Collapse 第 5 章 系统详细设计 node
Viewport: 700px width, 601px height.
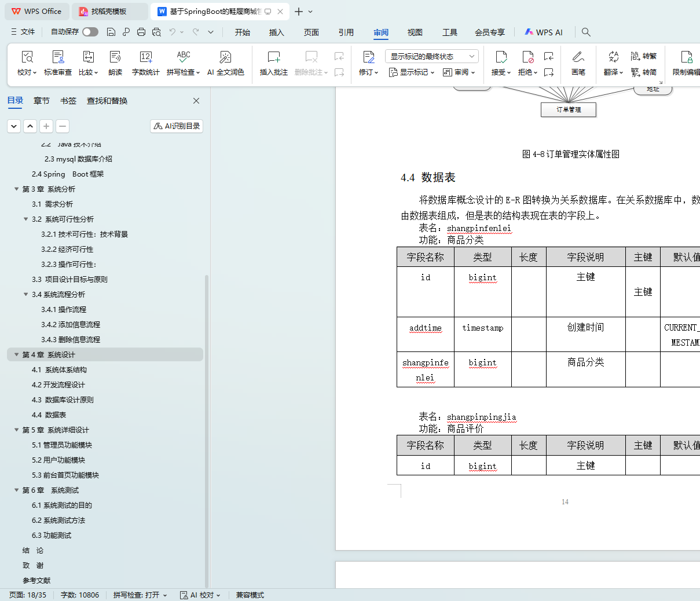point(17,430)
